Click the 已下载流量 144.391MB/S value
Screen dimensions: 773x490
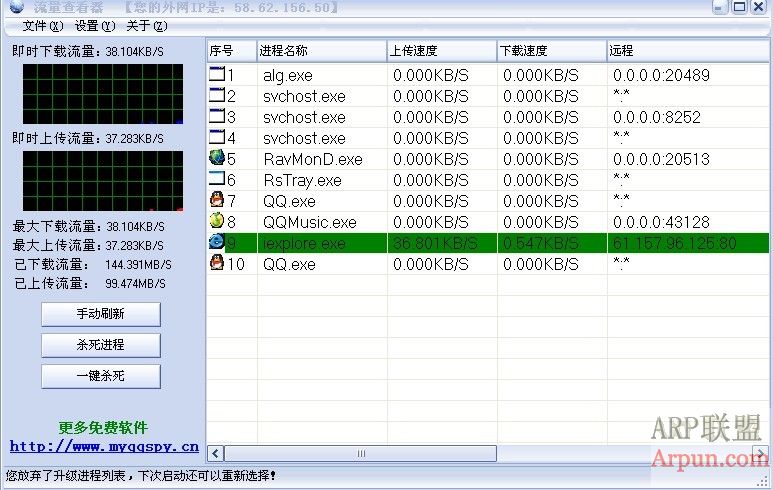coord(139,265)
